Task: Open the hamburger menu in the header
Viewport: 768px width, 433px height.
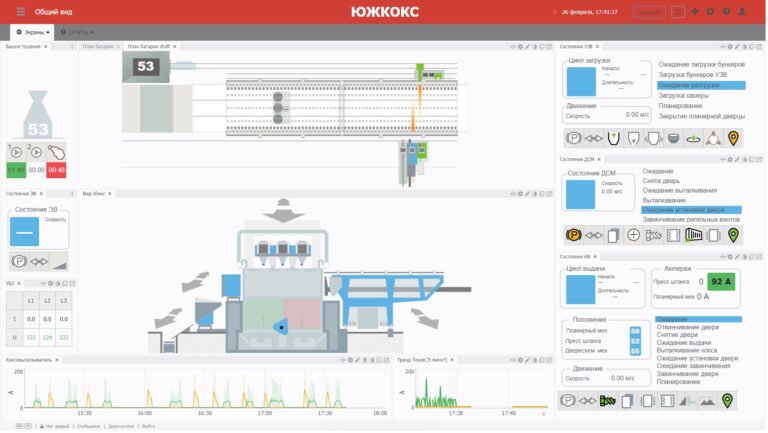Action: [x=20, y=12]
